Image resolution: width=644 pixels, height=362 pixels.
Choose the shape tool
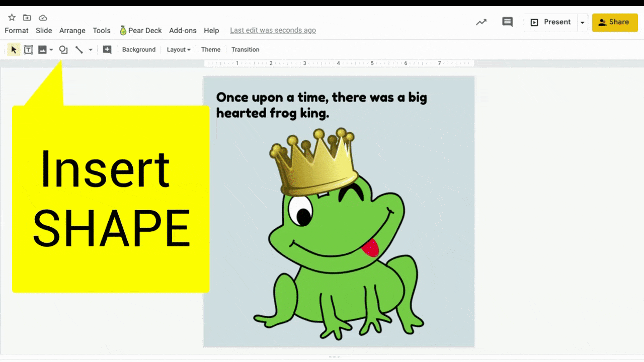[x=63, y=50]
